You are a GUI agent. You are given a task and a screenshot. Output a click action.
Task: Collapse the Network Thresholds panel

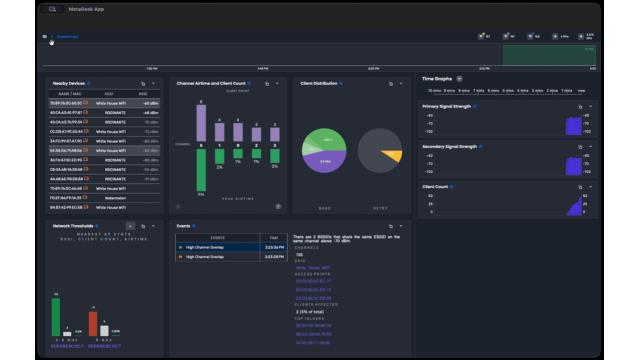coord(153,226)
